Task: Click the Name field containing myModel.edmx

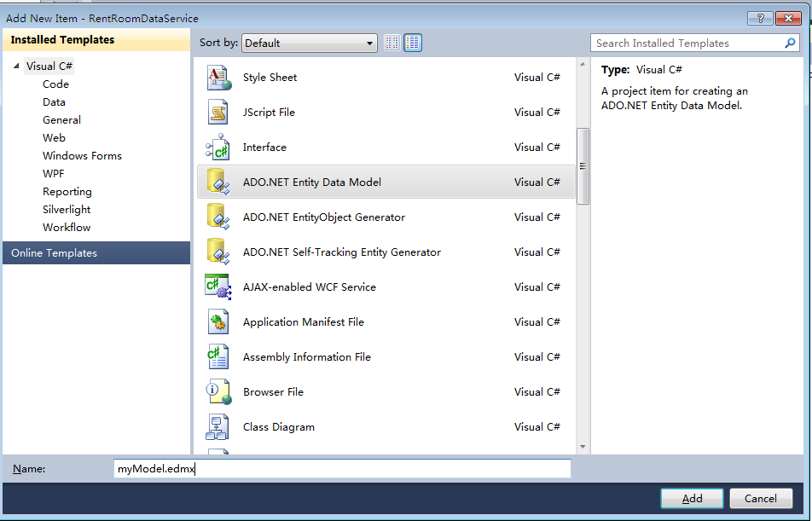Action: point(342,469)
